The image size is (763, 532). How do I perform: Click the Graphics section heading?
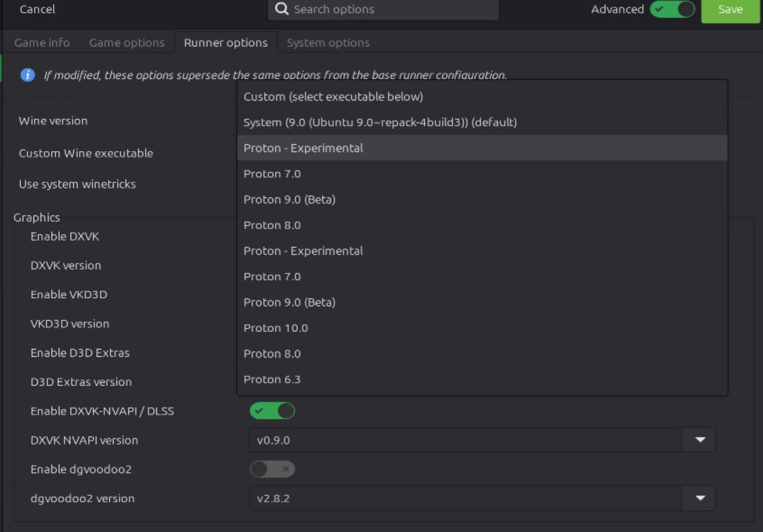[x=37, y=218]
